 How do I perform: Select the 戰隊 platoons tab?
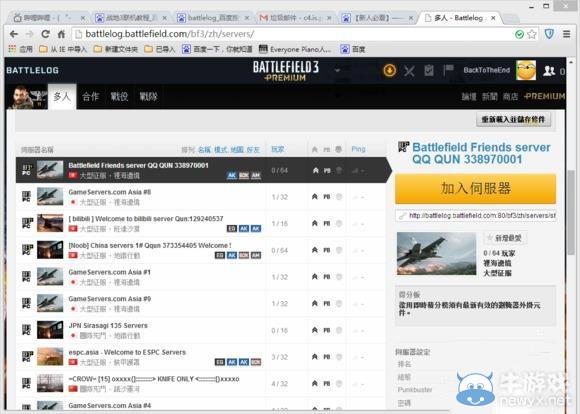(x=148, y=97)
